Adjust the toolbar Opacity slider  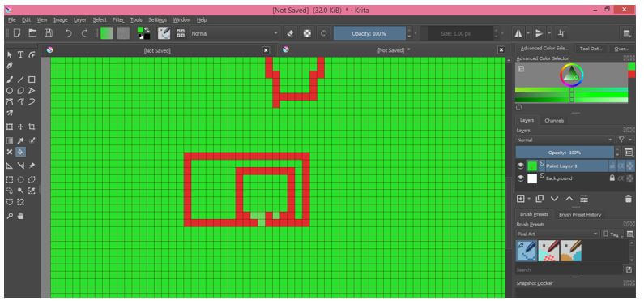tap(369, 33)
